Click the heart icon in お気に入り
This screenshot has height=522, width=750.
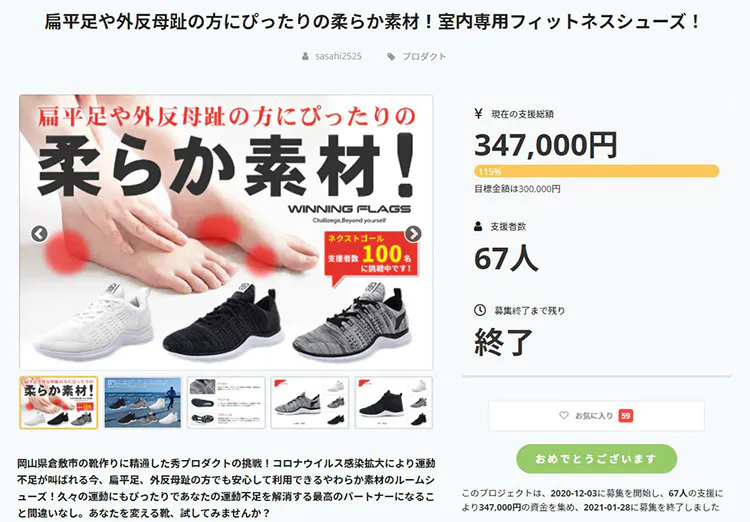[564, 415]
